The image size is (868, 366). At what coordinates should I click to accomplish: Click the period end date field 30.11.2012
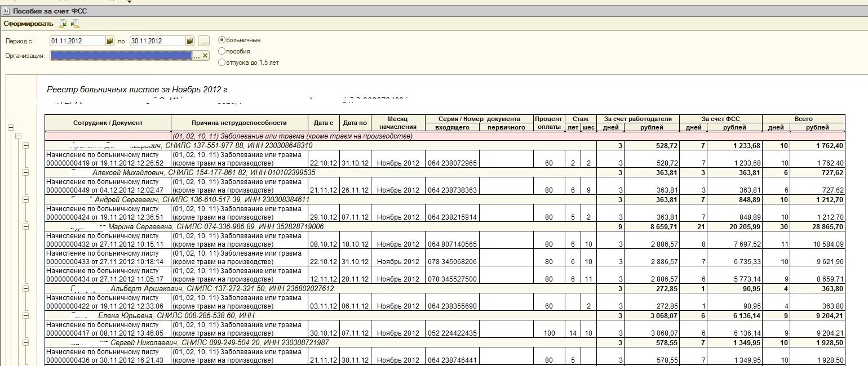click(x=158, y=41)
